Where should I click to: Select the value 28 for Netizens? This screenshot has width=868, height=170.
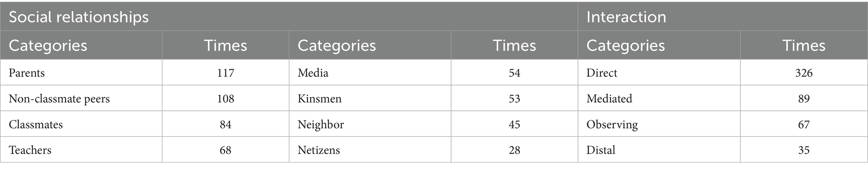(514, 150)
